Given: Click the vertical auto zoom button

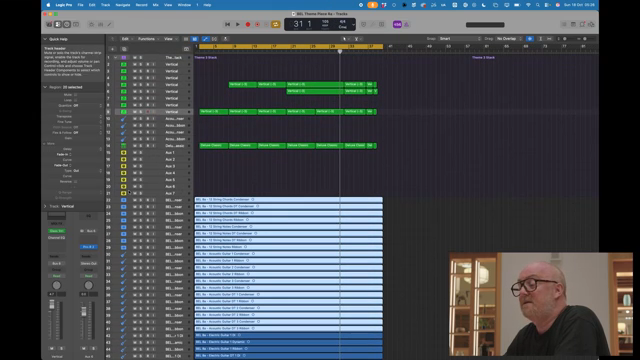Looking at the screenshot, I should 540,39.
